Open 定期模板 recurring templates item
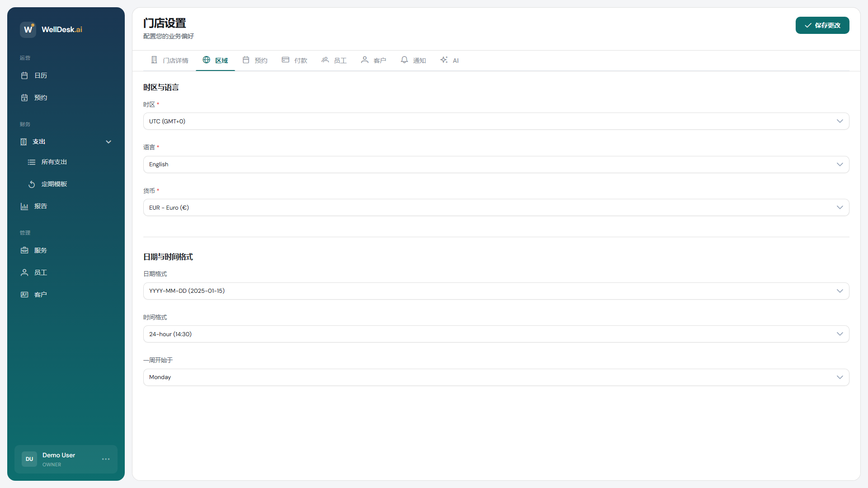This screenshot has height=488, width=868. (54, 184)
